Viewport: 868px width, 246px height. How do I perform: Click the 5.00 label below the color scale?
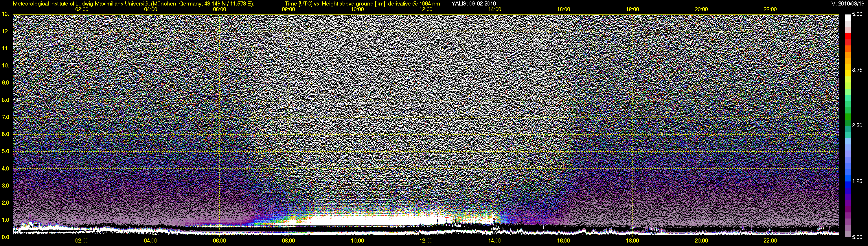point(857,237)
